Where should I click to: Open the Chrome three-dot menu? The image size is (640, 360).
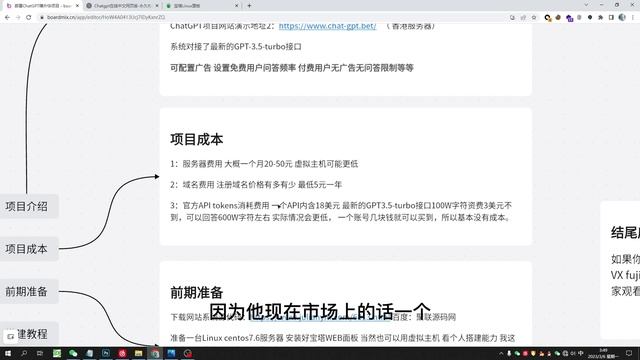click(633, 18)
